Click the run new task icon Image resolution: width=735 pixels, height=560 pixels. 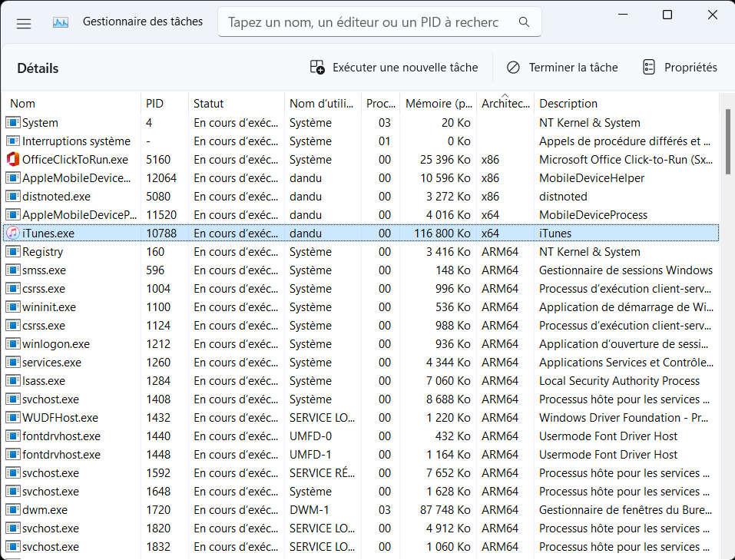click(x=317, y=68)
